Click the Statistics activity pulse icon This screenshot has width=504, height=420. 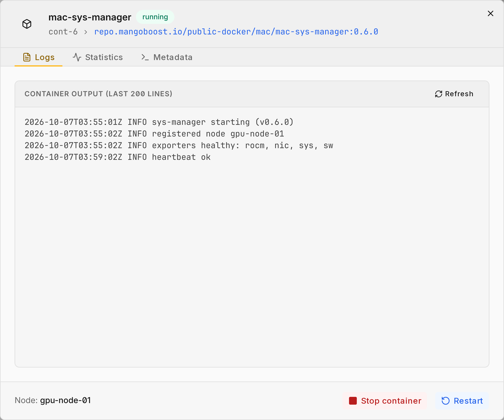(77, 57)
